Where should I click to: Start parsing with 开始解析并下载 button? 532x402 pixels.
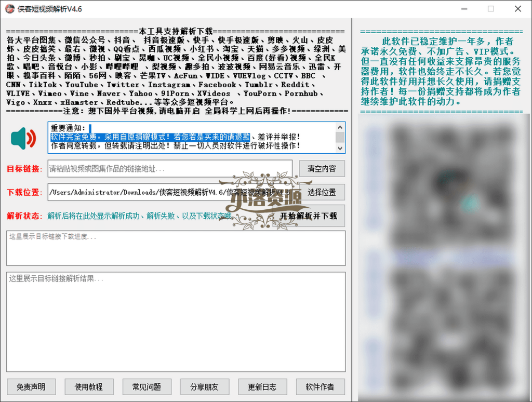point(309,216)
